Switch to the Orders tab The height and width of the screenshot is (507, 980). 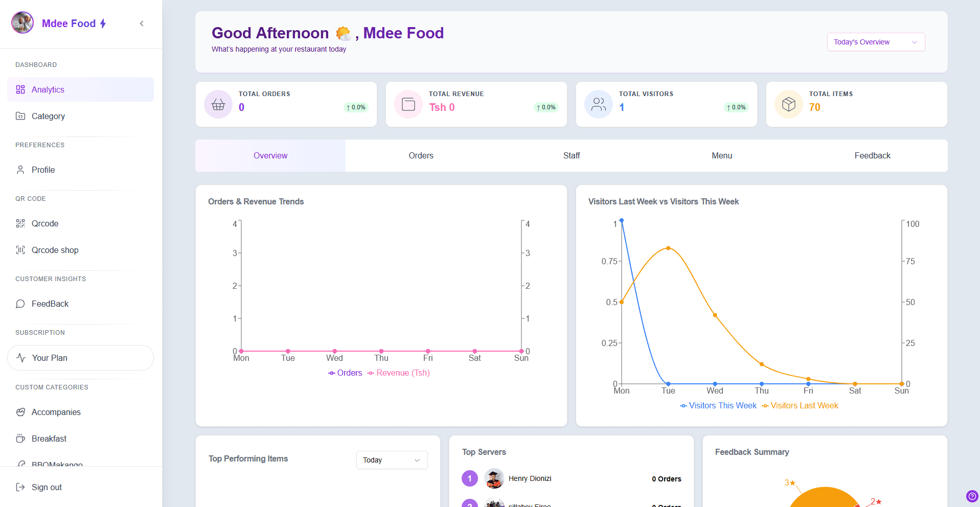coord(420,155)
